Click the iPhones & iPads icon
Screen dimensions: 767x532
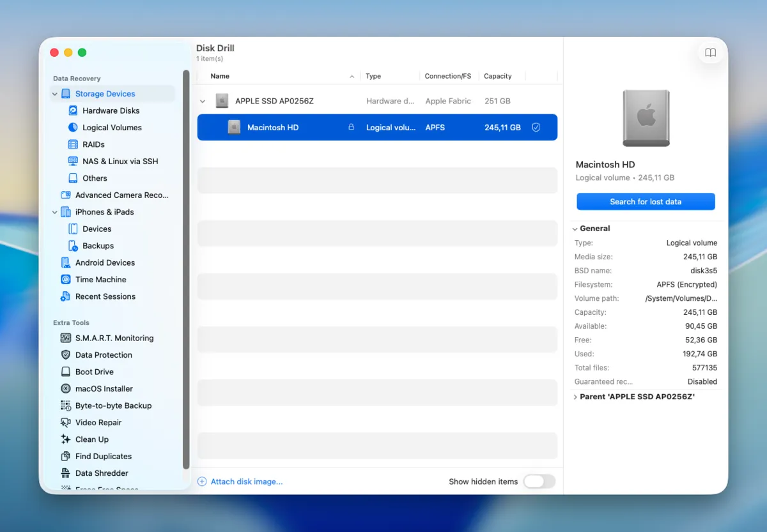(66, 212)
